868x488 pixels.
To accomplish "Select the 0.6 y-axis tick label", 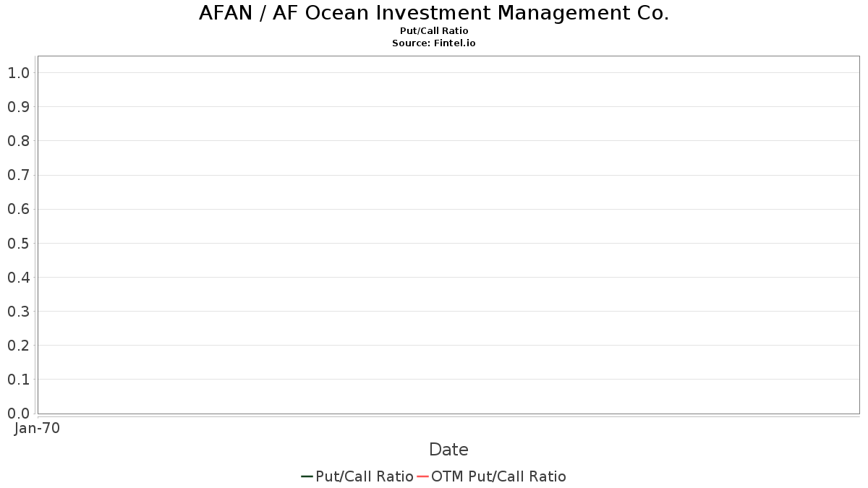I will [18, 209].
